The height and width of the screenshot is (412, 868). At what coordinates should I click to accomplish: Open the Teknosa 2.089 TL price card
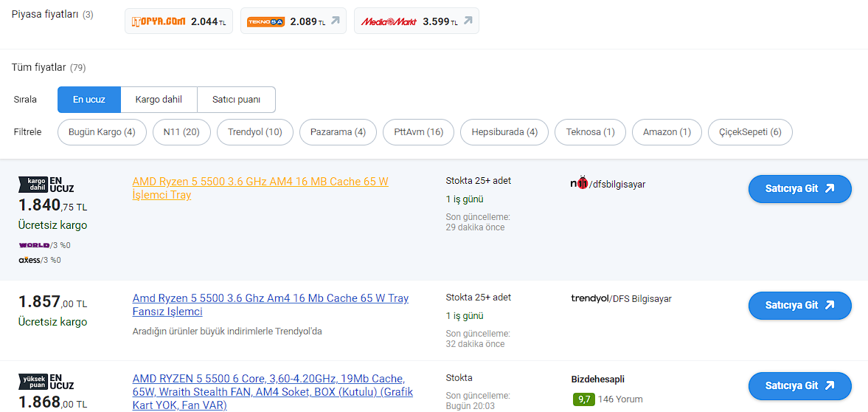294,21
